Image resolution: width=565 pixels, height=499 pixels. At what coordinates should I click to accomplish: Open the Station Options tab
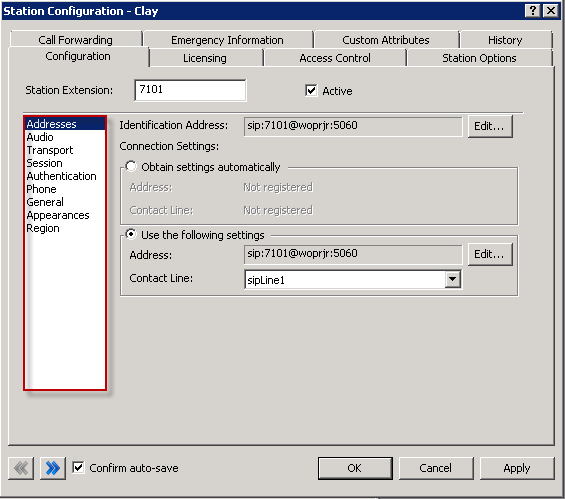[479, 58]
